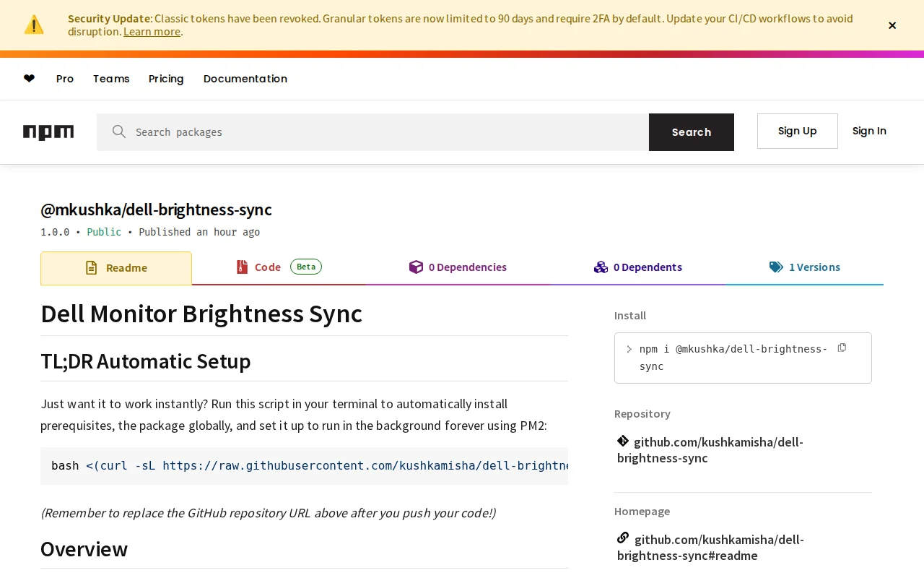Click the Versions tags icon
Image resolution: width=924 pixels, height=578 pixels.
[x=776, y=267]
